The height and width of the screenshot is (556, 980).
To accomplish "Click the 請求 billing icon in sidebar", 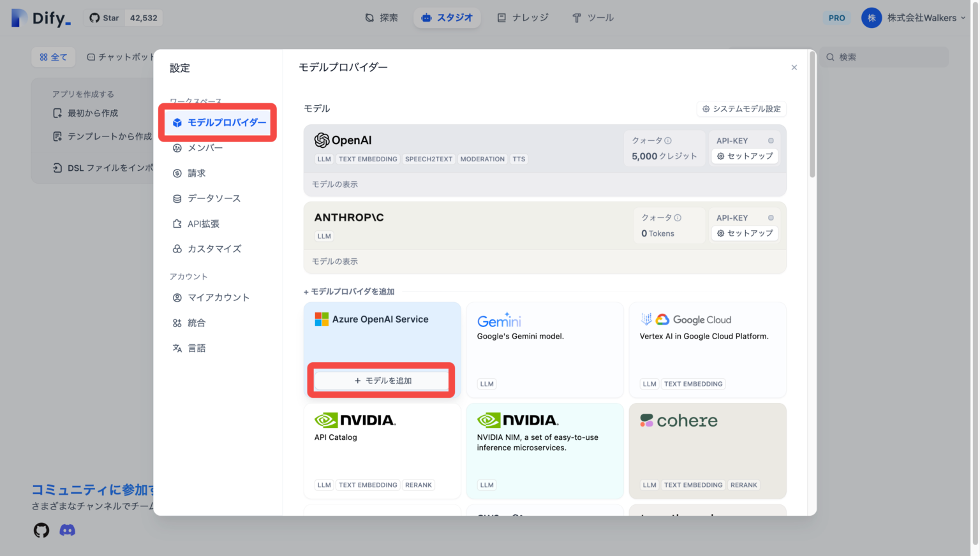I will coord(177,173).
